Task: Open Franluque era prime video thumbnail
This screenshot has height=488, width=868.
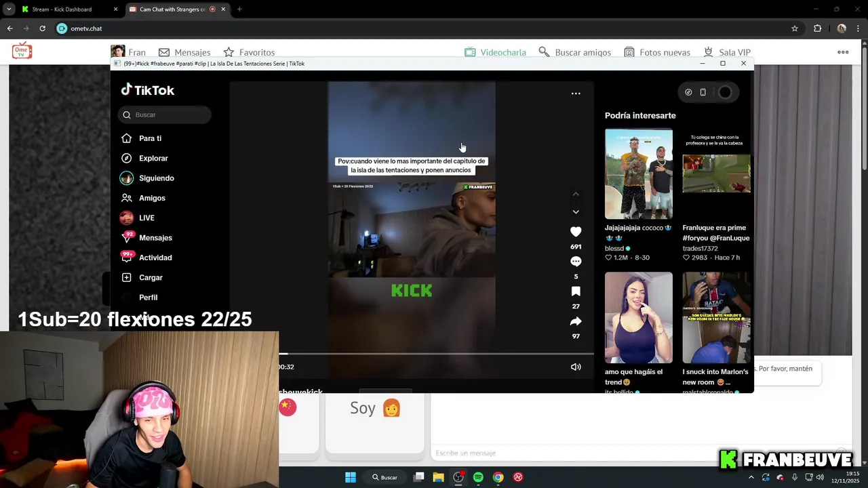Action: point(717,174)
